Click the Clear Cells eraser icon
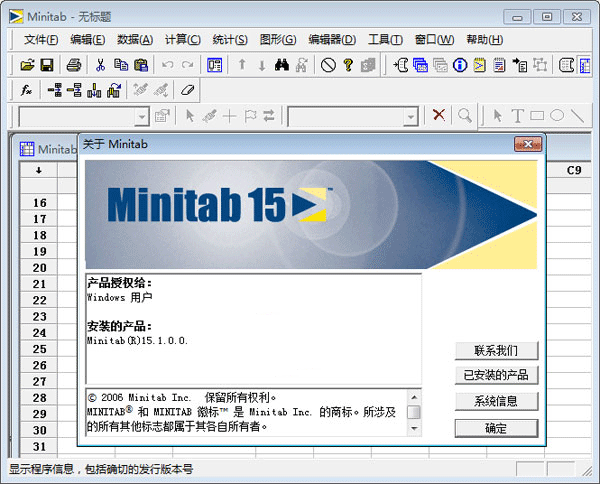 coord(188,90)
